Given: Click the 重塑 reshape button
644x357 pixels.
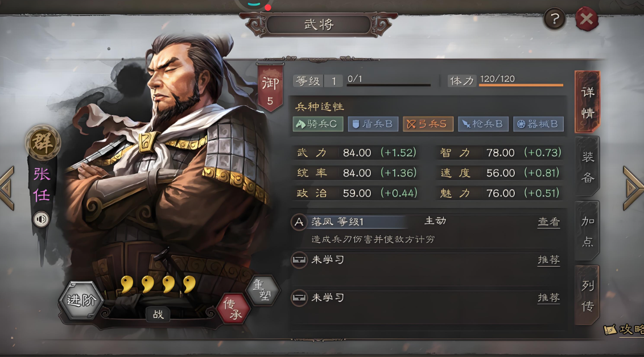Looking at the screenshot, I should pyautogui.click(x=262, y=290).
